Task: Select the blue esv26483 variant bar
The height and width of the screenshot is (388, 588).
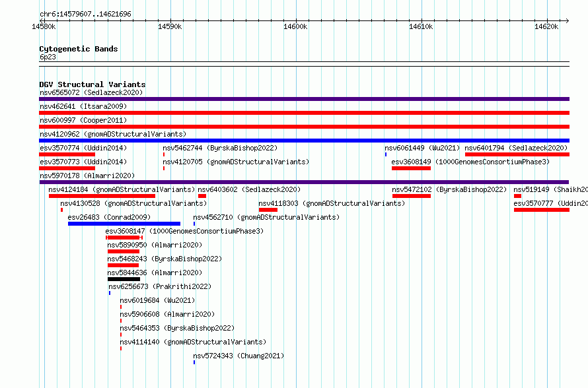Action: pos(124,224)
